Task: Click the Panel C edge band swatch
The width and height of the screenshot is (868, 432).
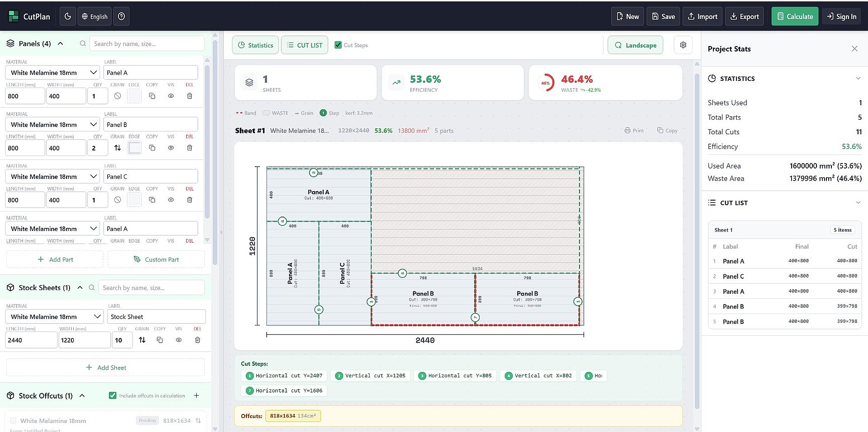Action: click(134, 200)
